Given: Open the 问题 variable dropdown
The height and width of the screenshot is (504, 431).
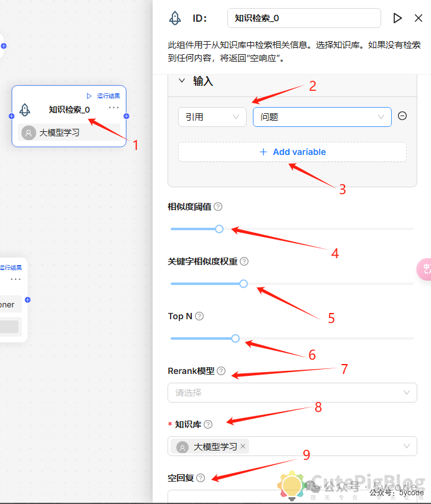Looking at the screenshot, I should (x=322, y=117).
